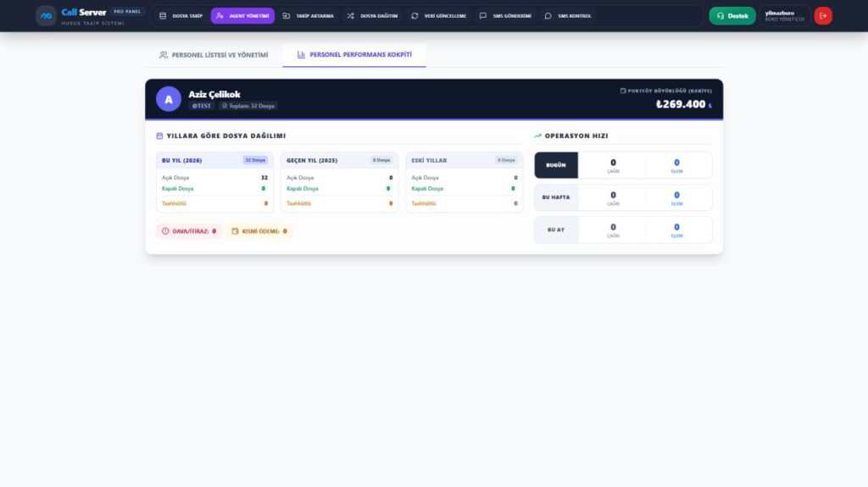Click the refresh icon beside Veri Güncelleme
Image resolution: width=868 pixels, height=487 pixels.
pos(415,16)
